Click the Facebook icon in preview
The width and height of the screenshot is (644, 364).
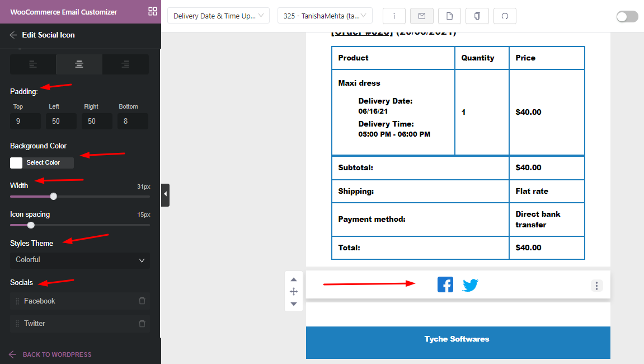445,284
